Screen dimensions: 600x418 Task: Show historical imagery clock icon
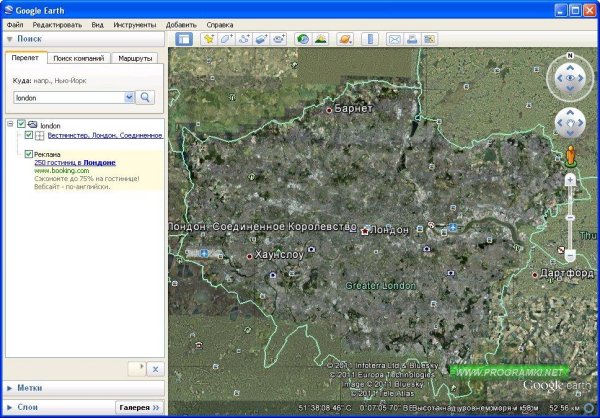(303, 39)
